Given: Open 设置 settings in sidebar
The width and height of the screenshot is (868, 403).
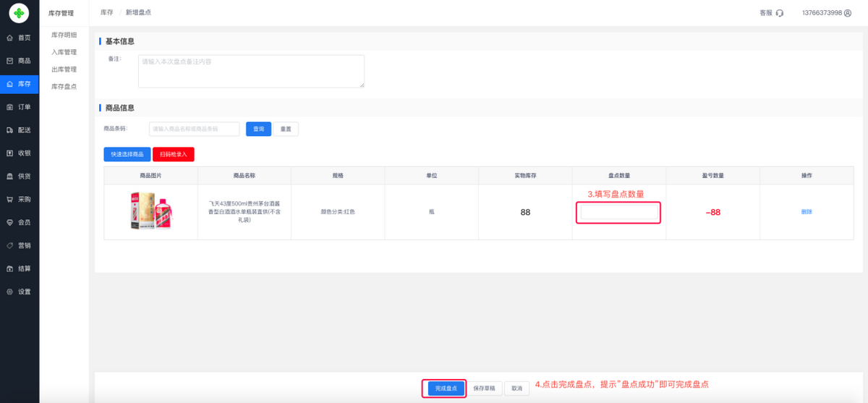Looking at the screenshot, I should [19, 292].
